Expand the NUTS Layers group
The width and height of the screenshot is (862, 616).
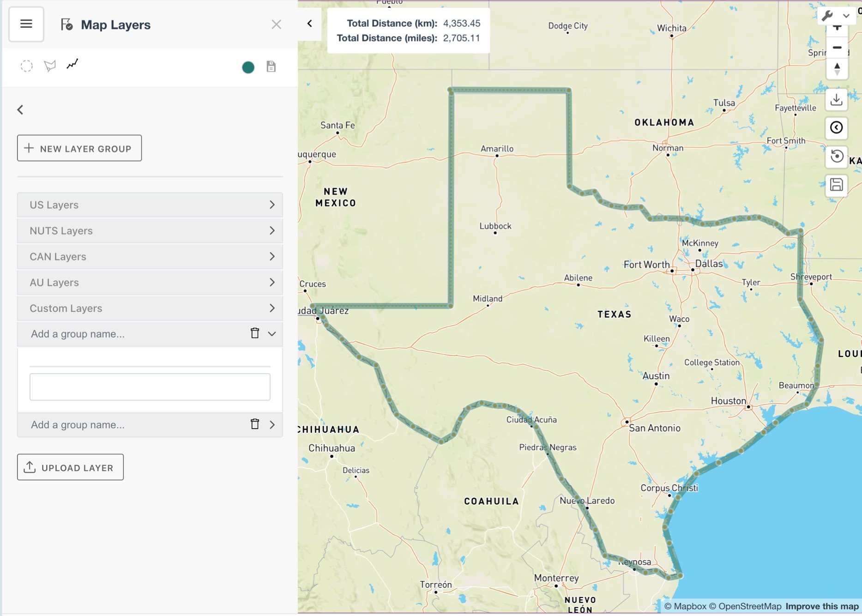point(150,230)
